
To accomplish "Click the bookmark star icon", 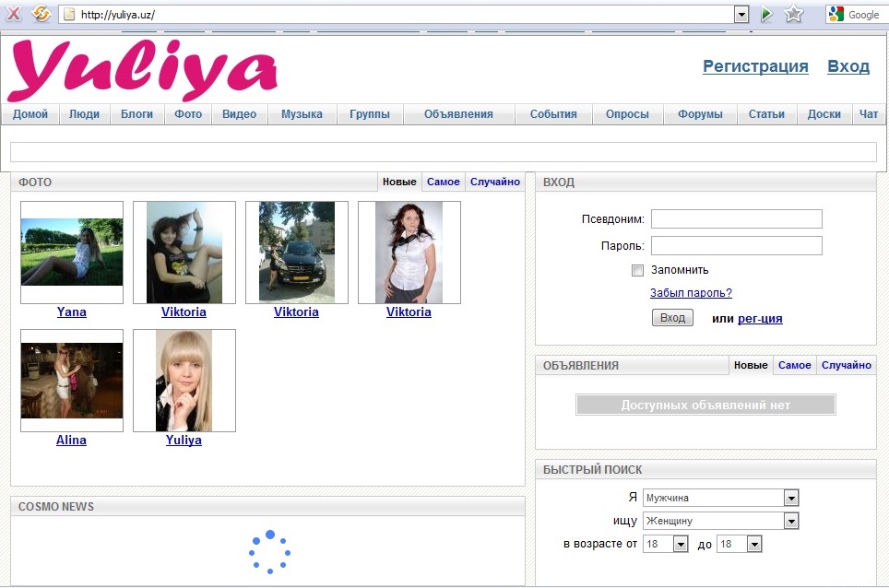I will (x=794, y=14).
